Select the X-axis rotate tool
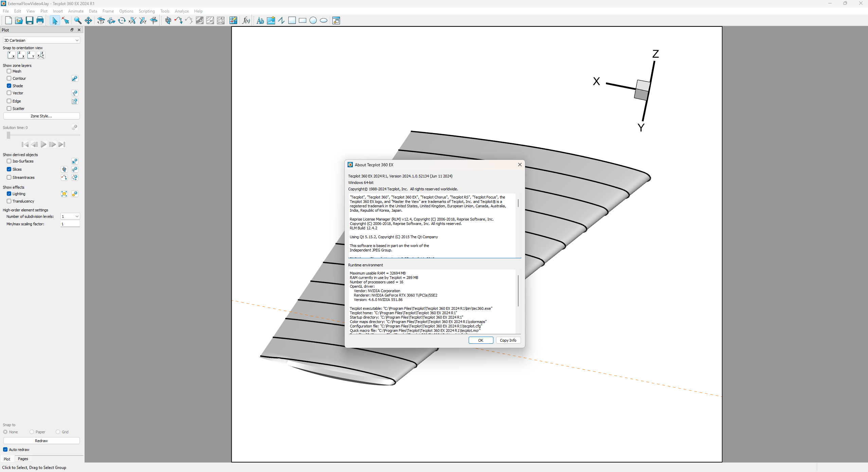The image size is (868, 472). 132,20
